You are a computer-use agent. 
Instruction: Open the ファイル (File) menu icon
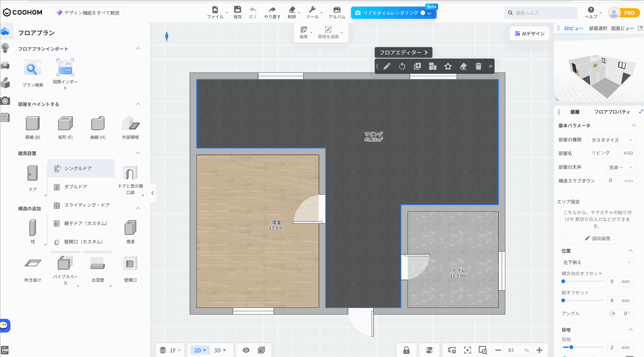pos(215,10)
